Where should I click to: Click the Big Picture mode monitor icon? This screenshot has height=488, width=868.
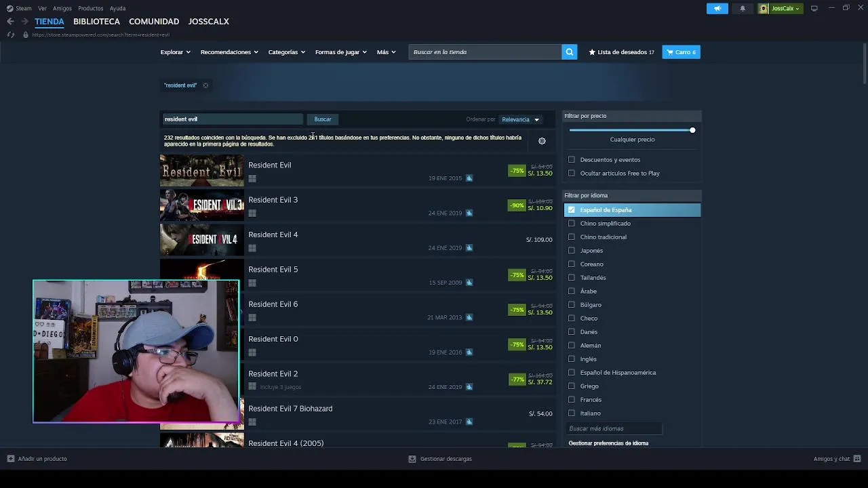tap(814, 8)
